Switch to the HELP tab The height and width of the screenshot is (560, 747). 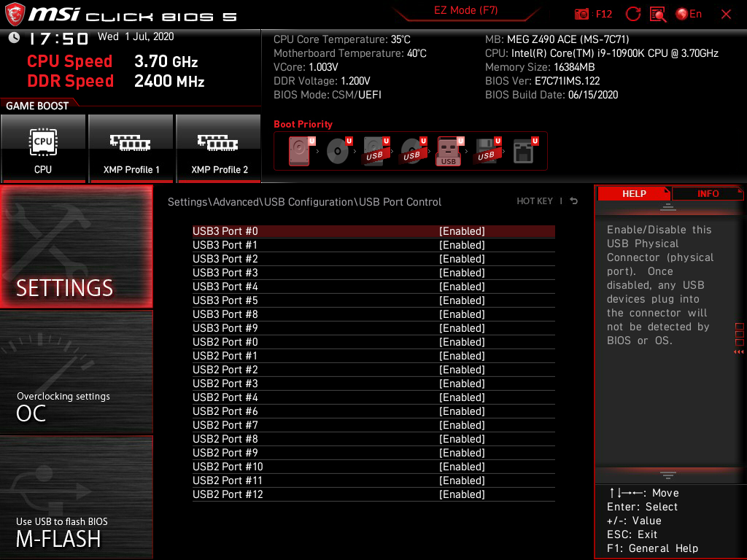634,193
